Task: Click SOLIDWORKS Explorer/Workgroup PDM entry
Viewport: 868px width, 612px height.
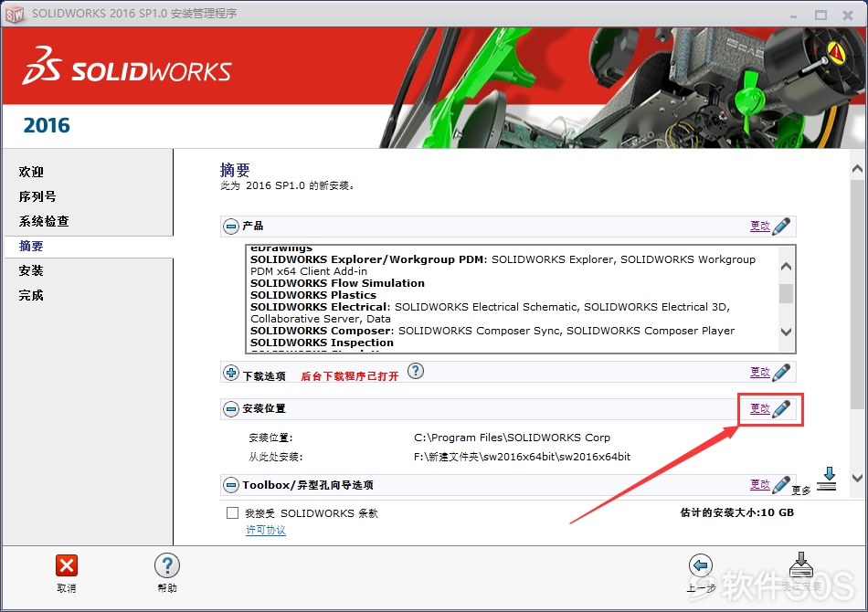Action: click(x=503, y=265)
